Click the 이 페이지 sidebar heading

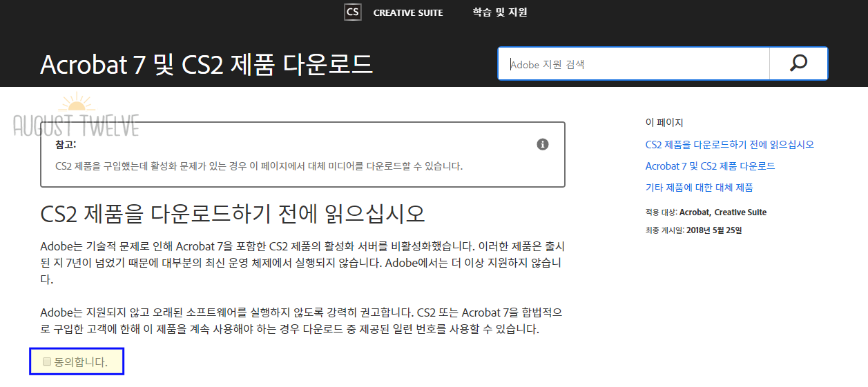[x=664, y=123]
